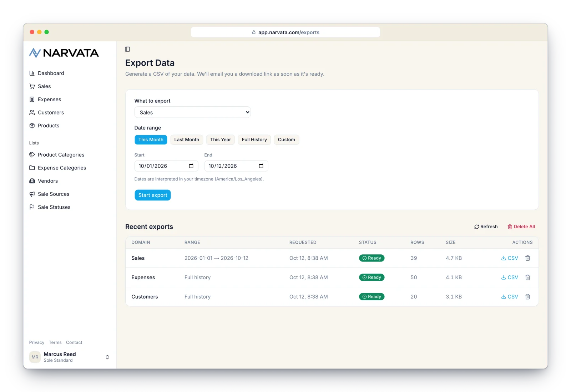Select the Custom date range
The width and height of the screenshot is (571, 392).
click(x=287, y=140)
